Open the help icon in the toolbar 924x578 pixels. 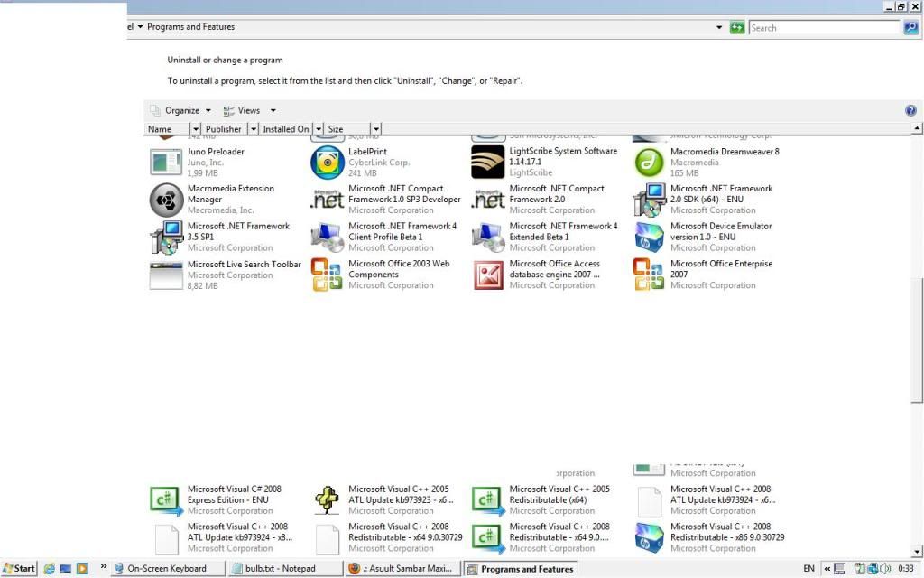(x=910, y=110)
